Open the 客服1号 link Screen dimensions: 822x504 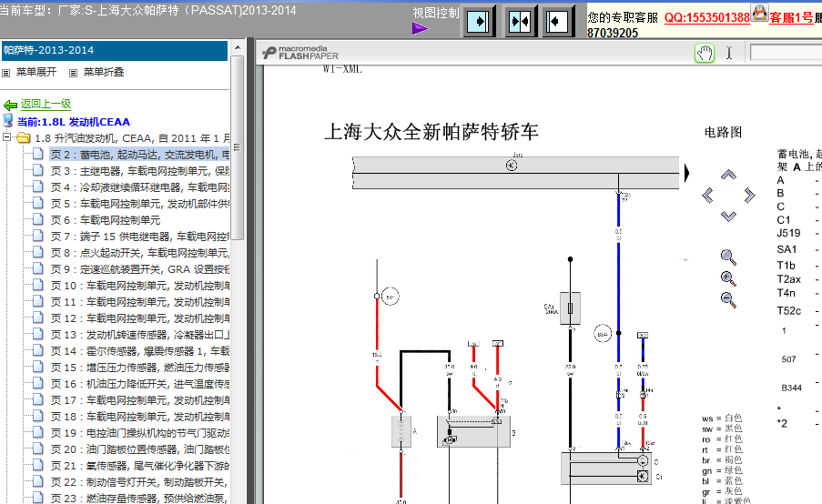(x=791, y=17)
